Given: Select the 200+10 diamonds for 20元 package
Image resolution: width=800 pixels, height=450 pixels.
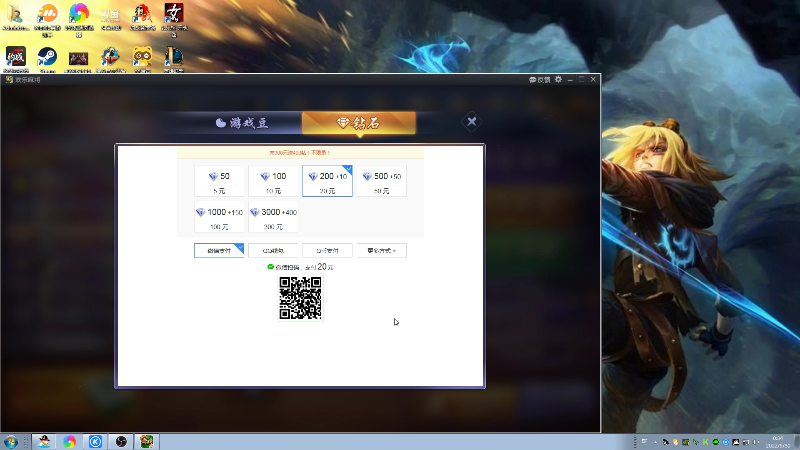Looking at the screenshot, I should 327,181.
